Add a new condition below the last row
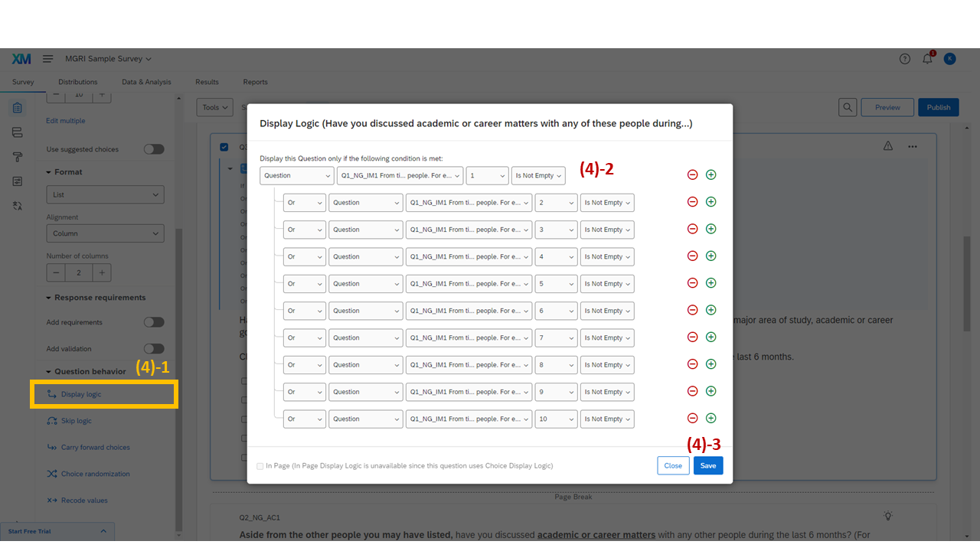 [x=710, y=419]
